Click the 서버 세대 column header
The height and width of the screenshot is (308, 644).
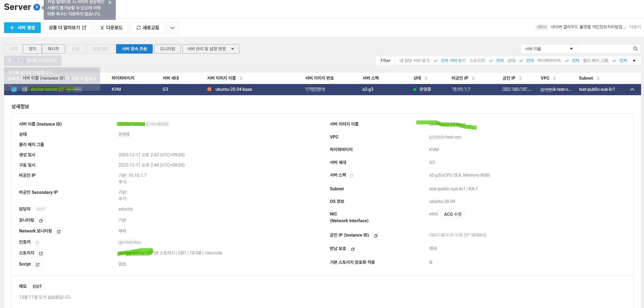coord(171,78)
